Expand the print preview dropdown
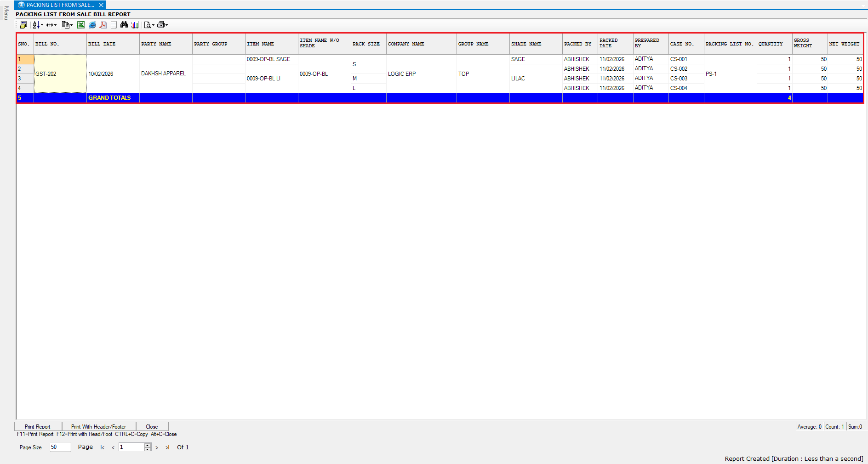The height and width of the screenshot is (464, 868). click(x=153, y=25)
